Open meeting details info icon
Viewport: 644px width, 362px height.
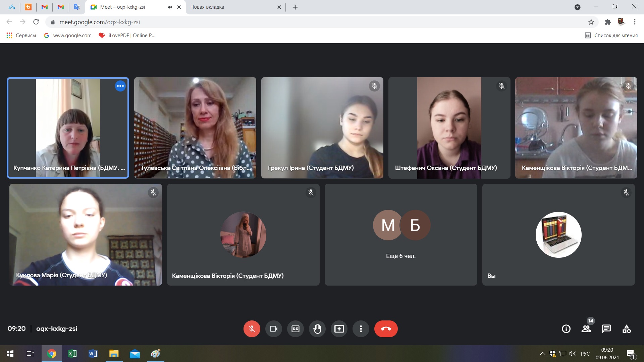pos(566,329)
